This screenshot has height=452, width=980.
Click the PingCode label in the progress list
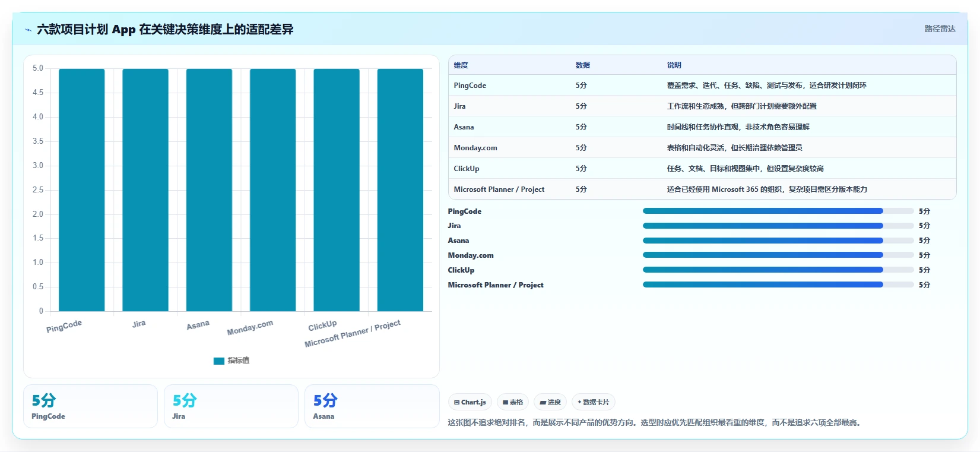pyautogui.click(x=465, y=211)
